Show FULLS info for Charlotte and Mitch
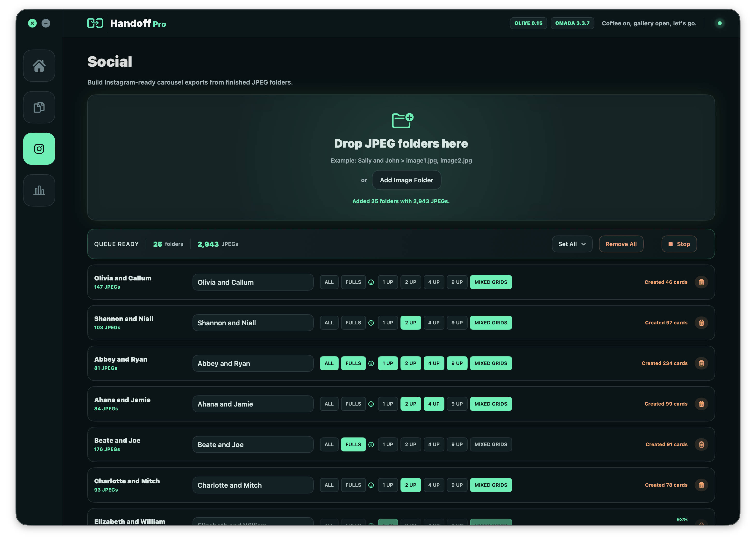The image size is (756, 543). point(371,485)
